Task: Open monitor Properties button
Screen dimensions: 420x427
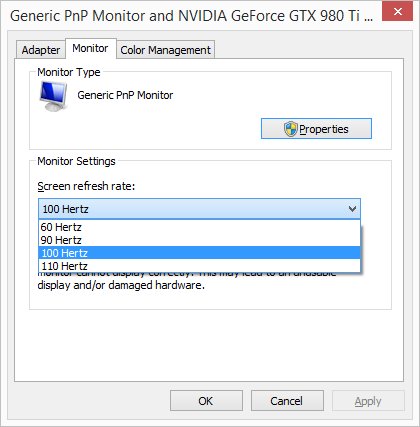Action: (x=316, y=129)
